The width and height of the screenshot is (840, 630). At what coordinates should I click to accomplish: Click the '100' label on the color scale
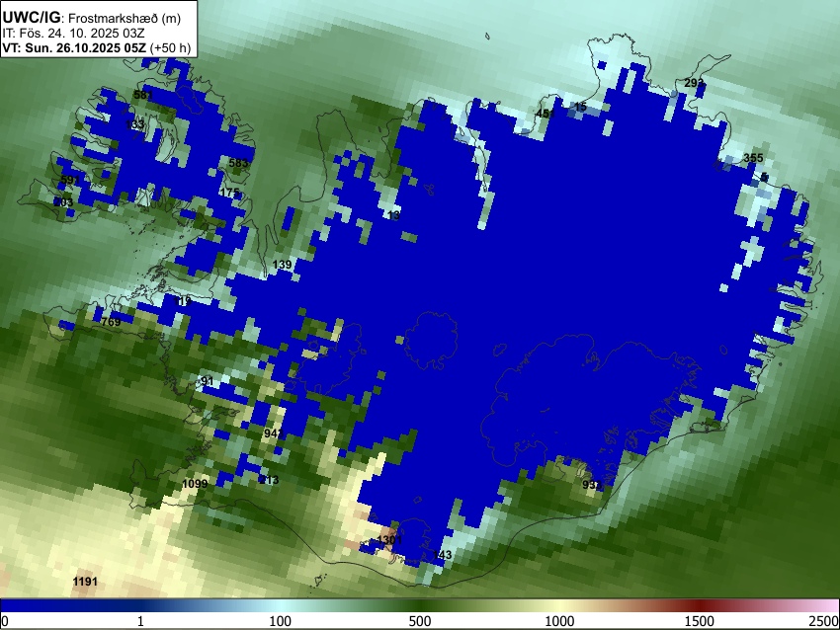tap(281, 621)
